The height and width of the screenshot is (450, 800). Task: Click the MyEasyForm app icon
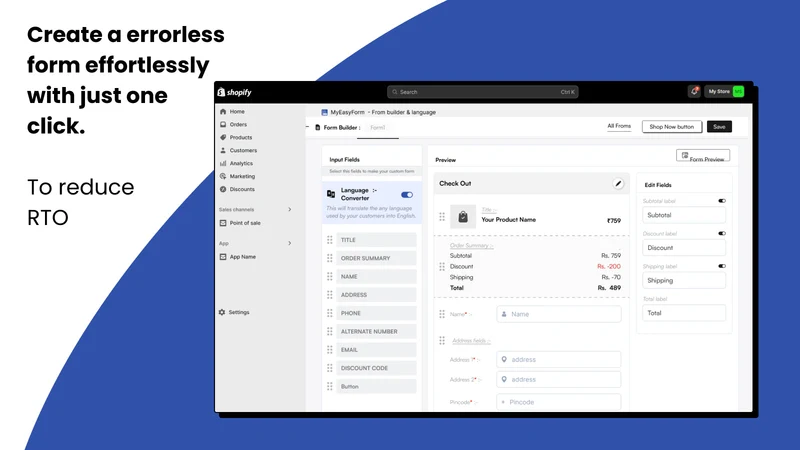(x=324, y=112)
